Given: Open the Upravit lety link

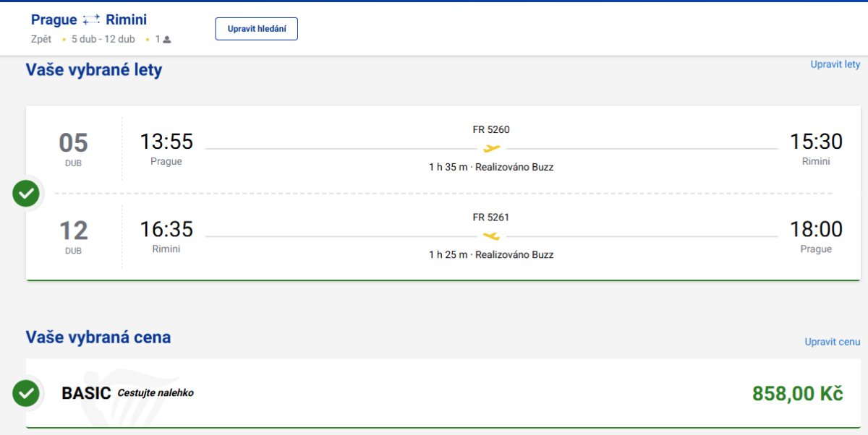Looking at the screenshot, I should (835, 64).
